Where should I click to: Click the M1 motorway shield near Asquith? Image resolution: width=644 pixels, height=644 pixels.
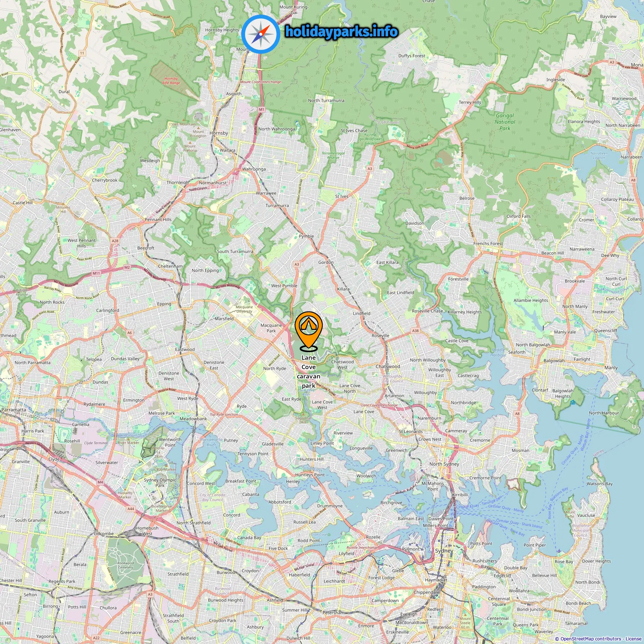(x=261, y=110)
